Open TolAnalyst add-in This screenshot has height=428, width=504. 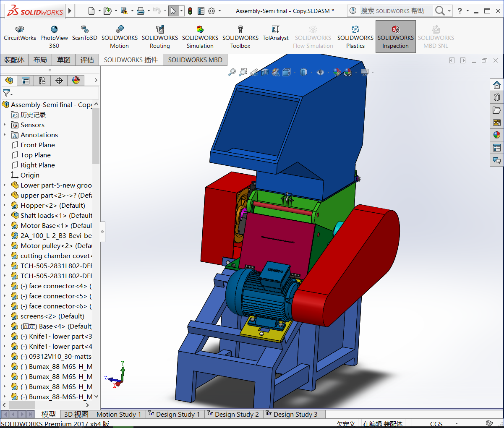tap(276, 34)
